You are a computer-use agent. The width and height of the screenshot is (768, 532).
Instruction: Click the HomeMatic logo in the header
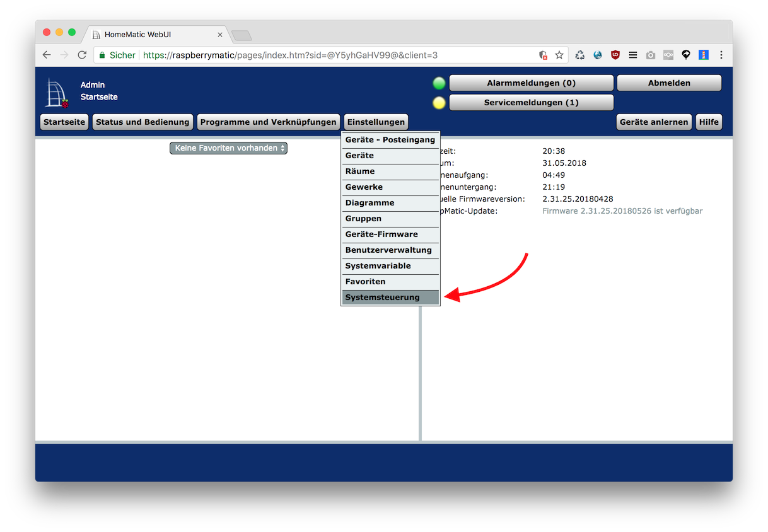pos(56,93)
